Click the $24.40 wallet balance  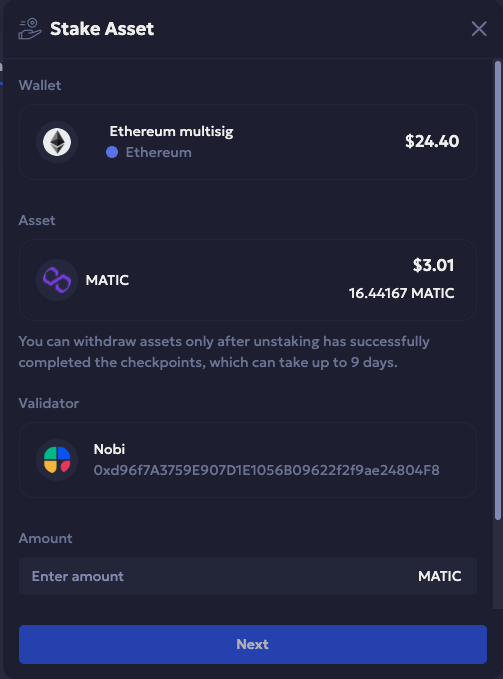[x=432, y=141]
